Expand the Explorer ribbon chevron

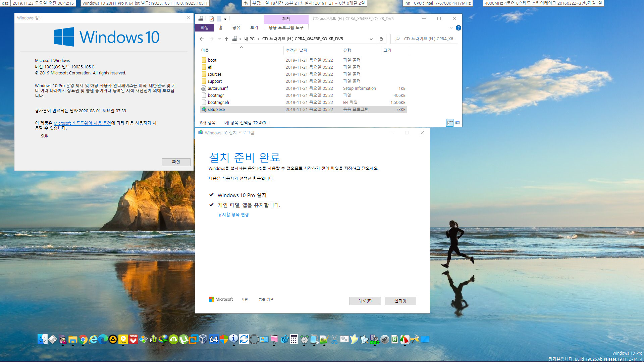[451, 28]
